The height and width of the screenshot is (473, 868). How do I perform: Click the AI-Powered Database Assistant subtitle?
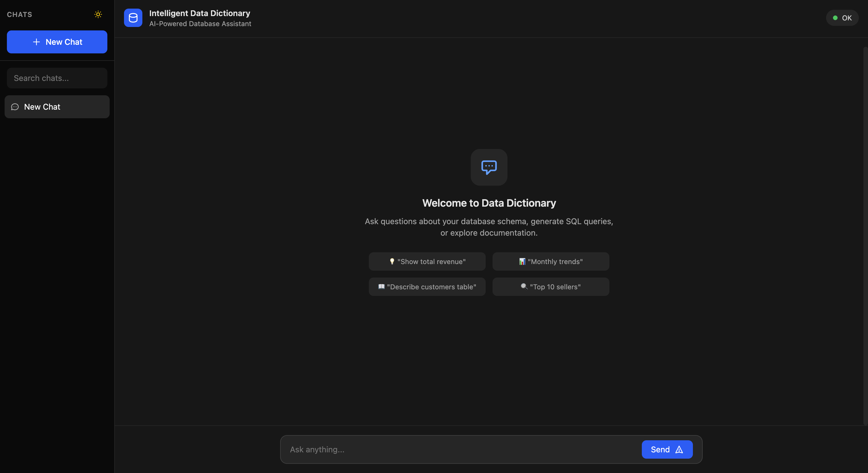pos(200,24)
